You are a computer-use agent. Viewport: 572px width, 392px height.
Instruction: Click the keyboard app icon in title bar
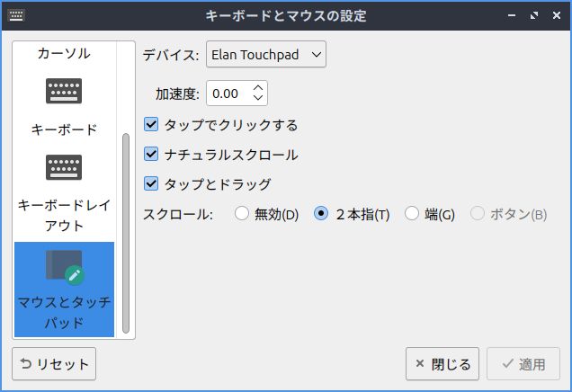[16, 15]
